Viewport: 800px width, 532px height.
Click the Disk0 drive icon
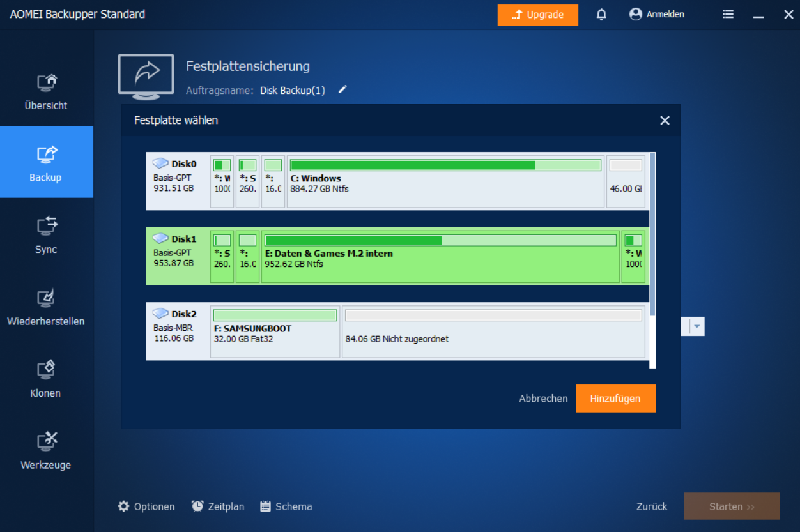(x=161, y=164)
